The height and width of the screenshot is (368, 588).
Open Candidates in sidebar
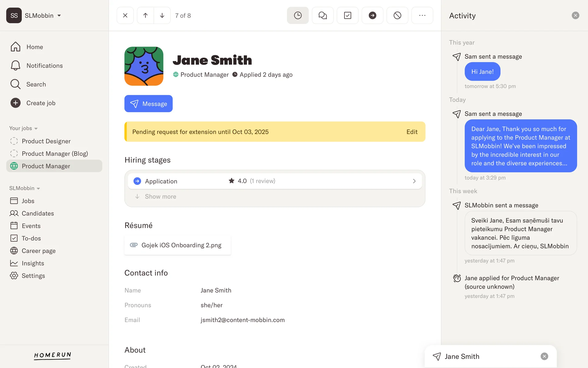pos(38,213)
